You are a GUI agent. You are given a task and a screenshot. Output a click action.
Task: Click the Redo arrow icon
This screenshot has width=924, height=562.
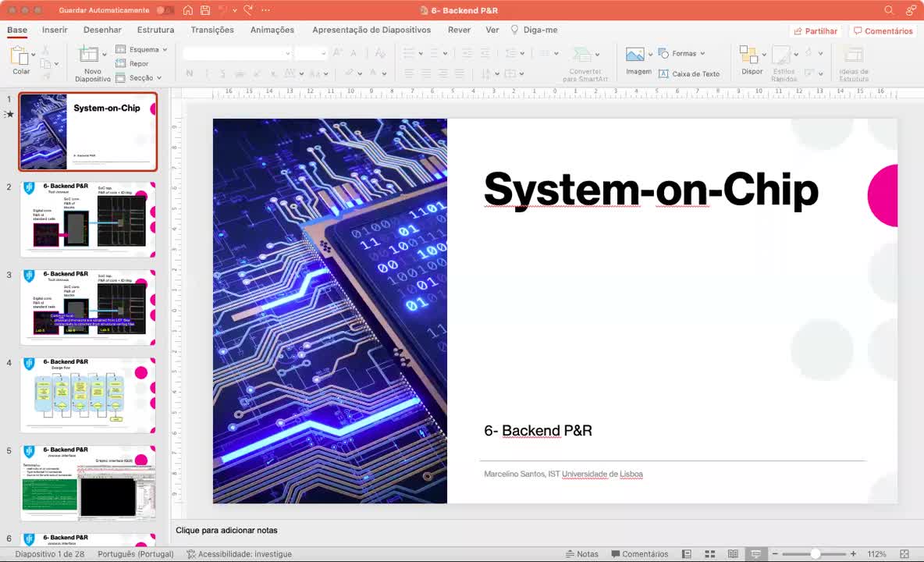[248, 10]
